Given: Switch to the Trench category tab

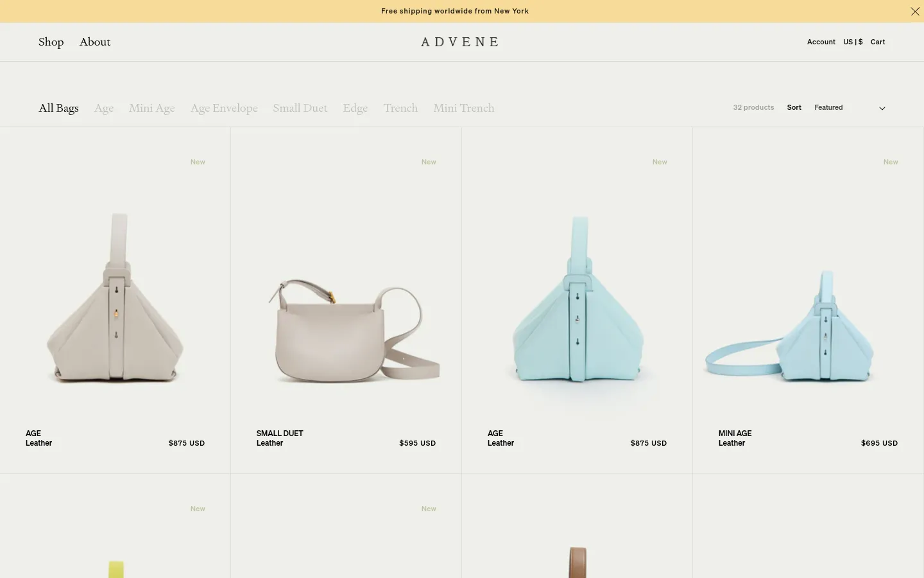Looking at the screenshot, I should pos(400,108).
